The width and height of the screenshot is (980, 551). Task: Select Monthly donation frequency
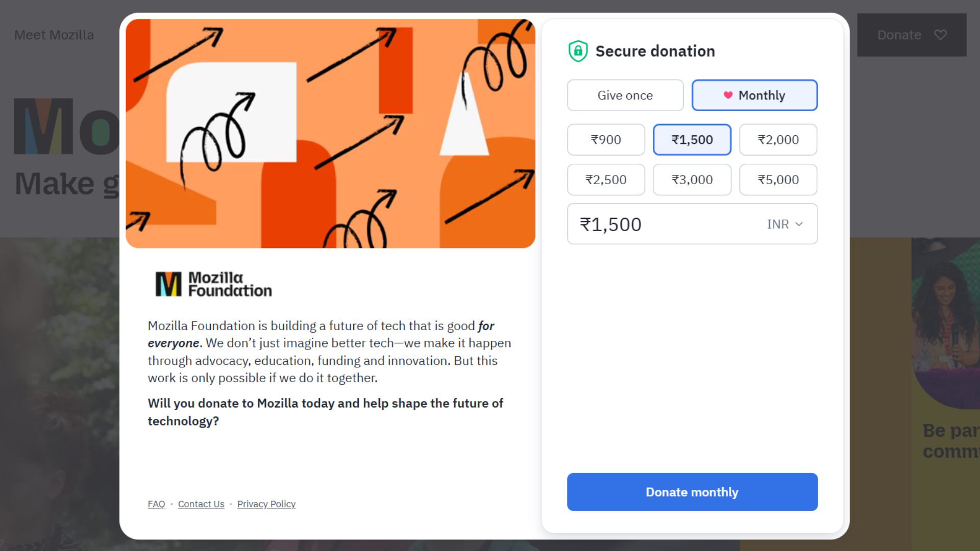point(754,95)
